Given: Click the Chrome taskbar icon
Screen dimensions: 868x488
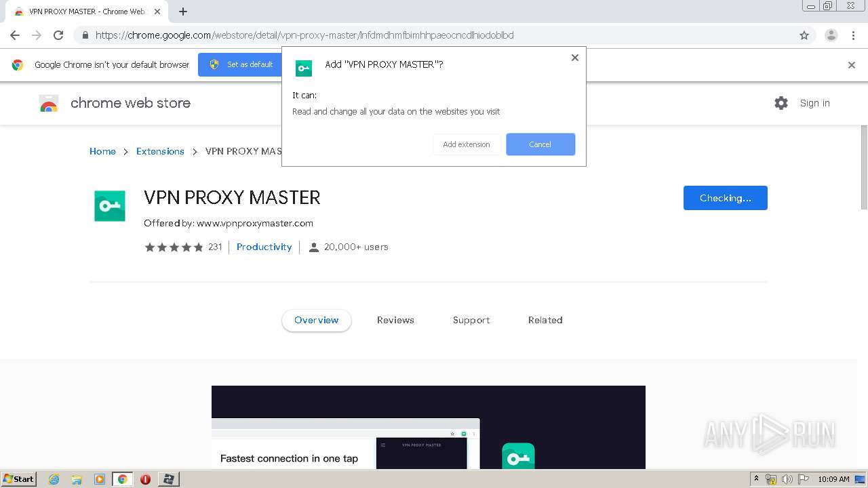Looking at the screenshot, I should click(122, 479).
